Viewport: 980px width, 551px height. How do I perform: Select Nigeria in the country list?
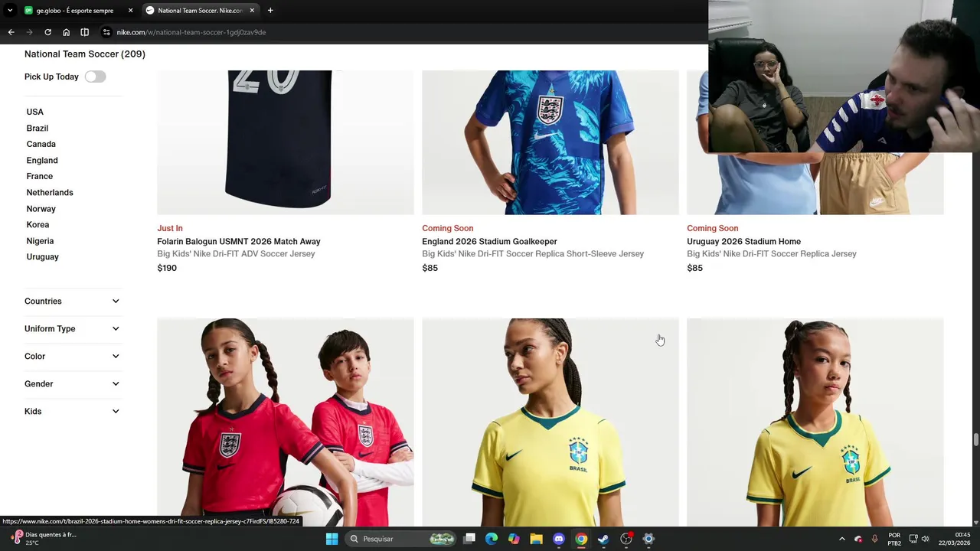click(x=40, y=240)
